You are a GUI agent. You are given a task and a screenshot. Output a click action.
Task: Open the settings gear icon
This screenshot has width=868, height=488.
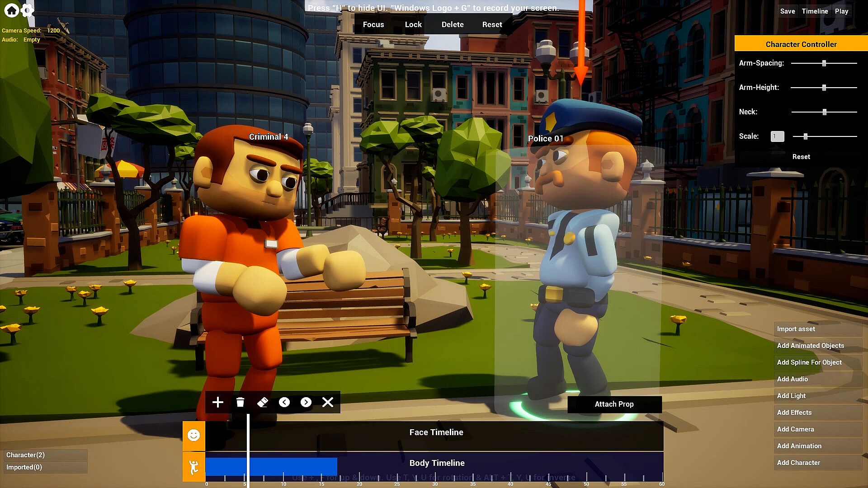coord(28,10)
